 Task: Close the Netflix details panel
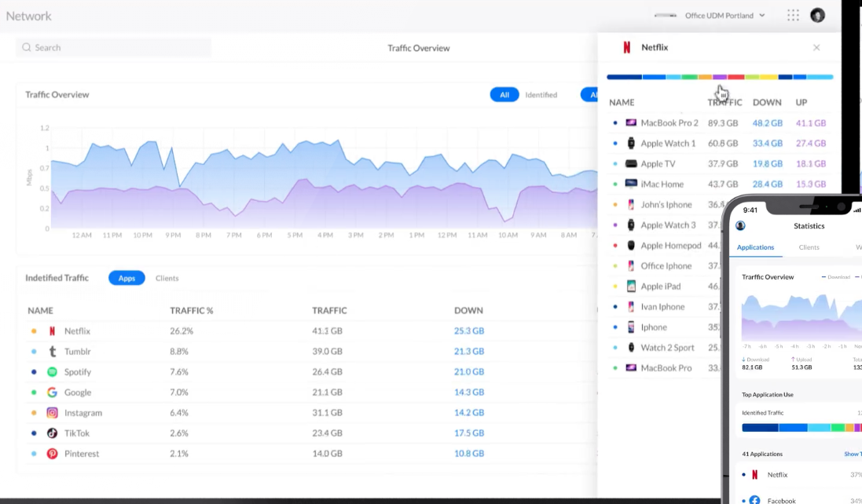[816, 48]
